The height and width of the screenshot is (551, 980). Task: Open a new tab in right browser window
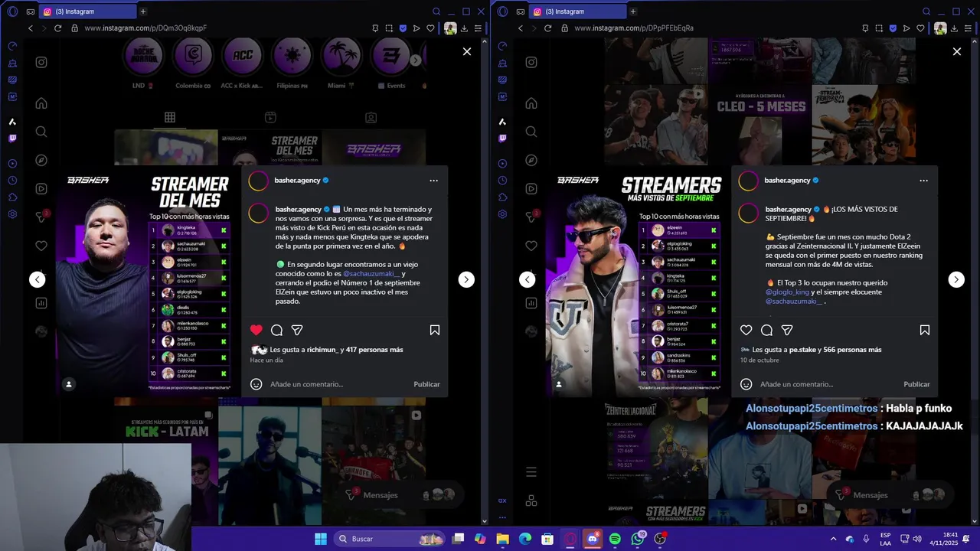tap(633, 11)
